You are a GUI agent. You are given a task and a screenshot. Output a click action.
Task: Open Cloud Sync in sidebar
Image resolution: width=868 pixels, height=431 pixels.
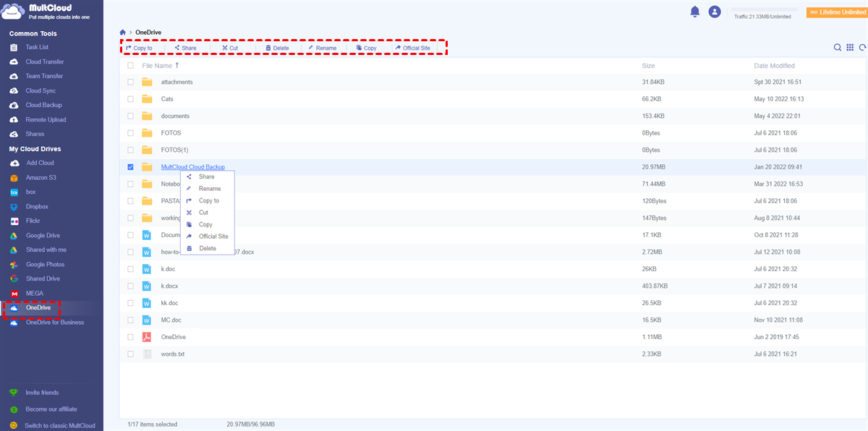point(41,90)
